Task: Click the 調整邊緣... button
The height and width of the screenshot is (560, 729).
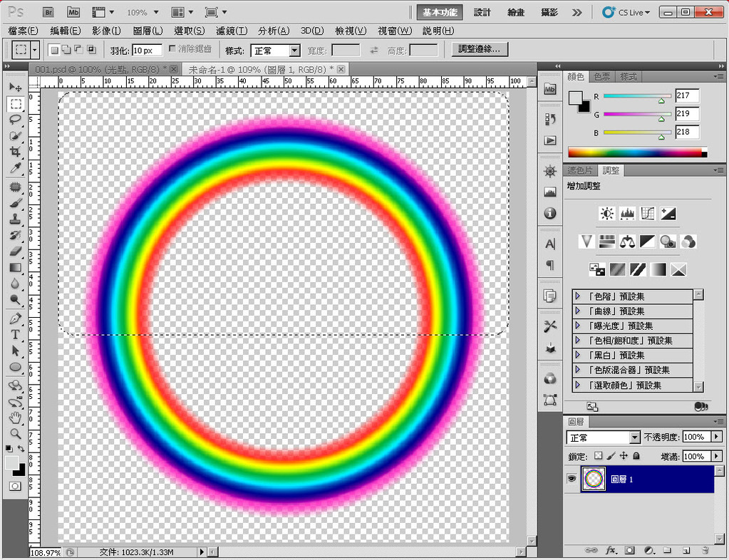Action: point(480,49)
